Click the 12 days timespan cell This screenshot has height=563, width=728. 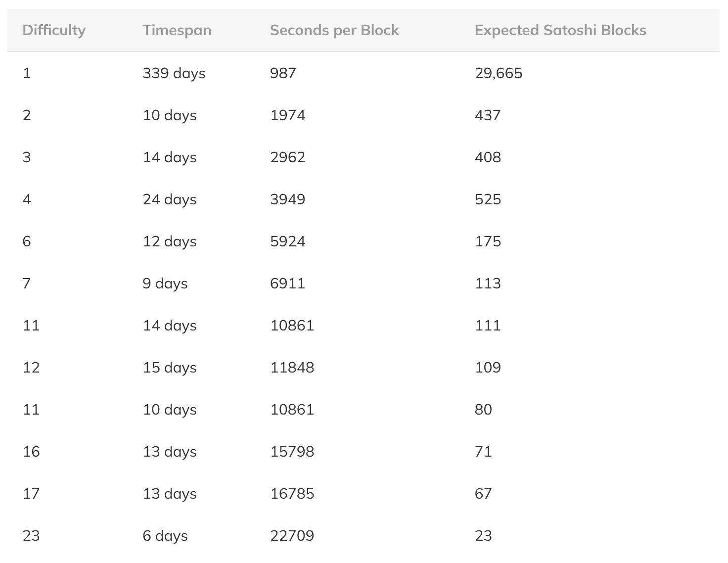coord(170,241)
